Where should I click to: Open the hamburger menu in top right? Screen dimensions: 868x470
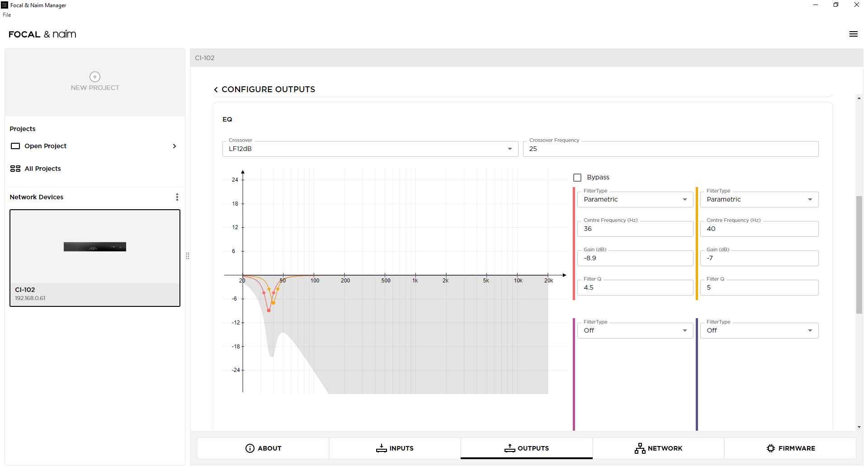tap(853, 34)
